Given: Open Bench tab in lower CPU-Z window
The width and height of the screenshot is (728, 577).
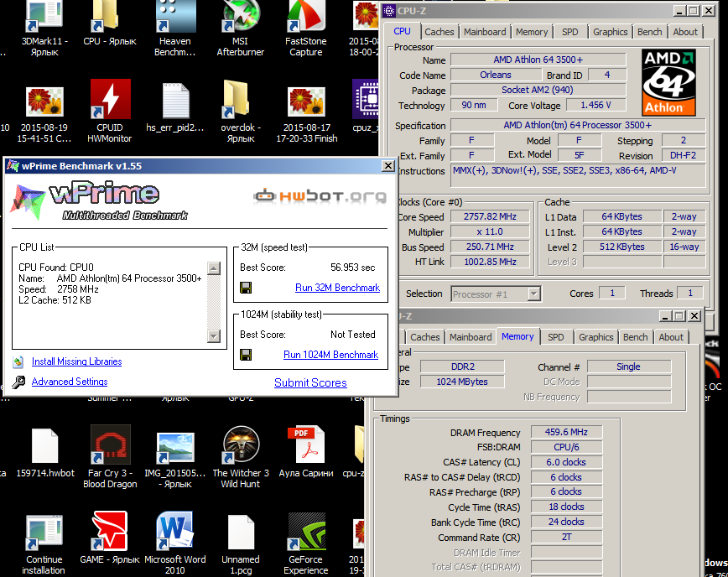Looking at the screenshot, I should (x=635, y=337).
